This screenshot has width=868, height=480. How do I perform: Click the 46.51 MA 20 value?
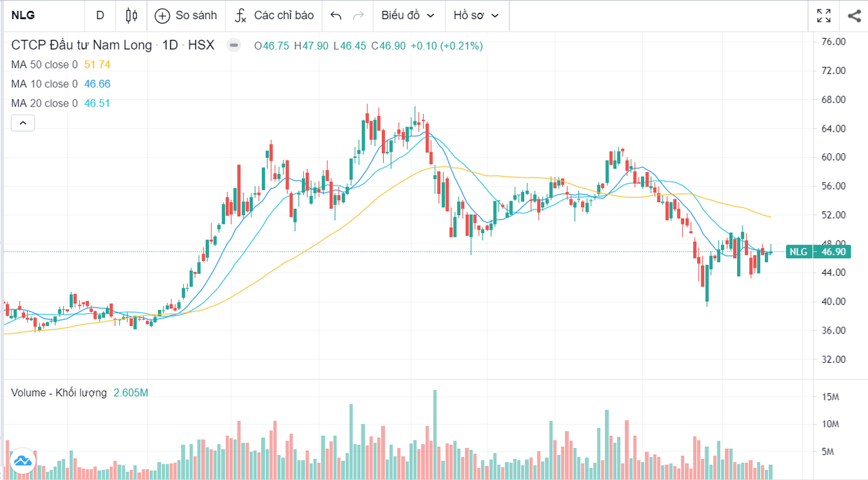[98, 103]
